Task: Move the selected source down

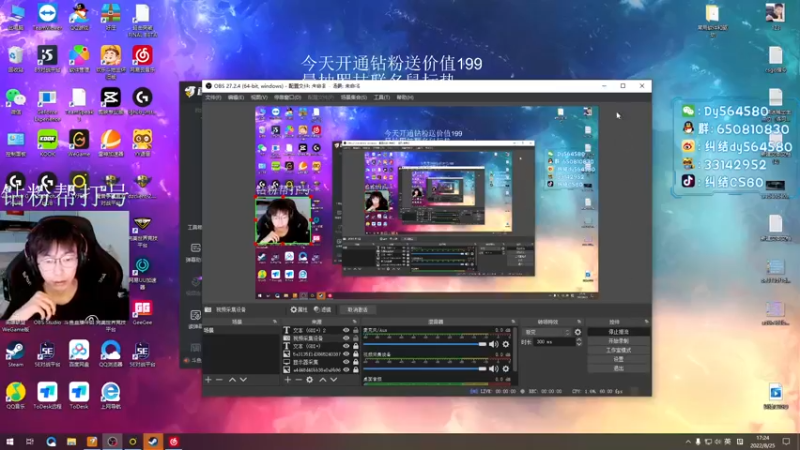Action: 334,380
